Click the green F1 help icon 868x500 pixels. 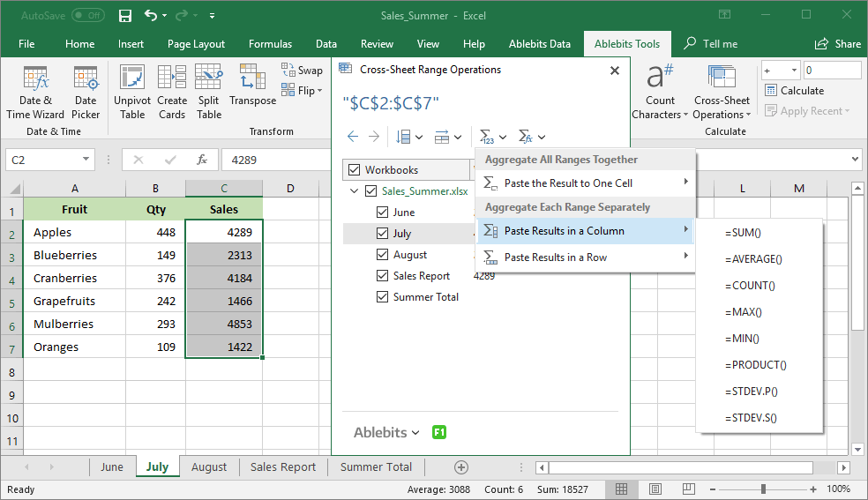(x=439, y=432)
